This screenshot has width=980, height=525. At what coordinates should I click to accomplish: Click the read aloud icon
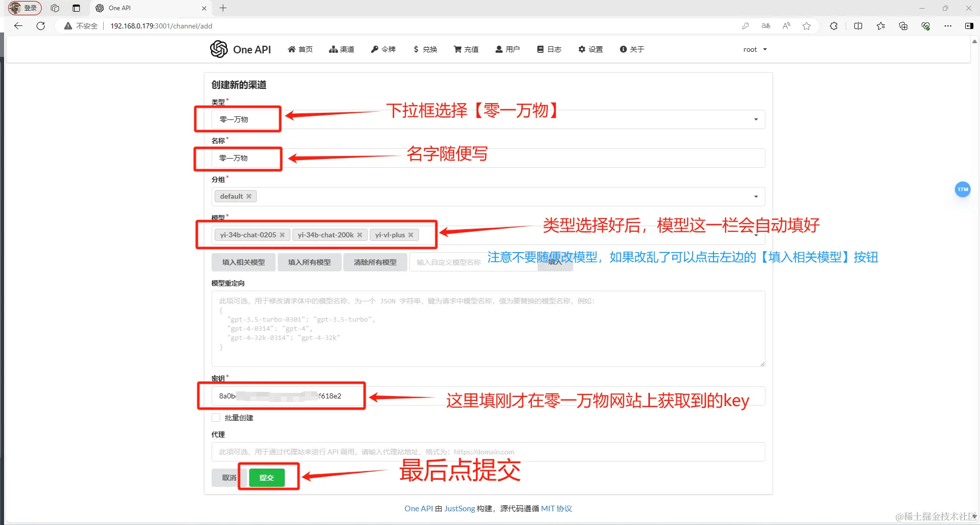[x=786, y=26]
